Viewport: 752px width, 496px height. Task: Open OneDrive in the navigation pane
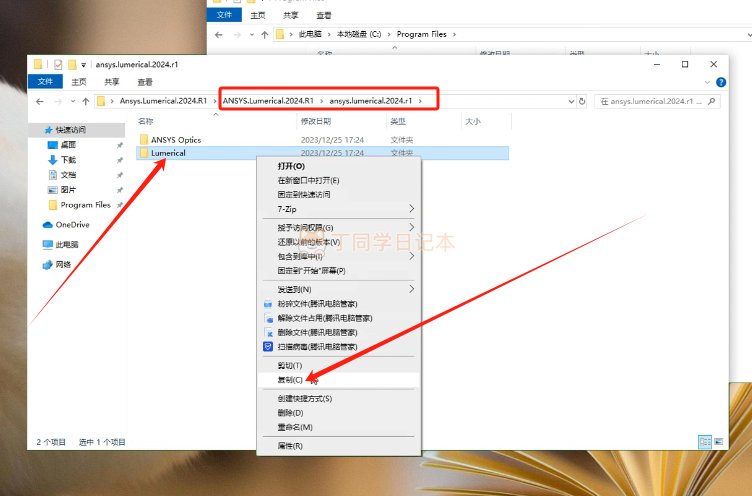72,225
